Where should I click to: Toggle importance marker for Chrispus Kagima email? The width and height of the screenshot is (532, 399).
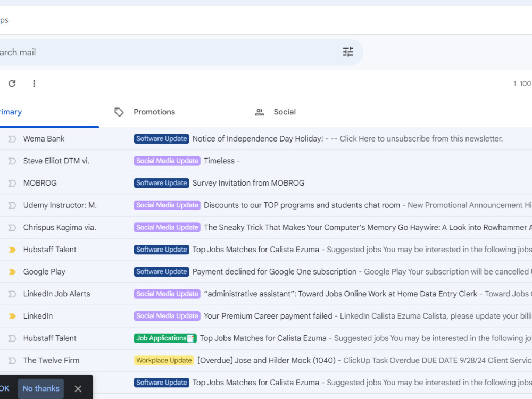click(12, 227)
